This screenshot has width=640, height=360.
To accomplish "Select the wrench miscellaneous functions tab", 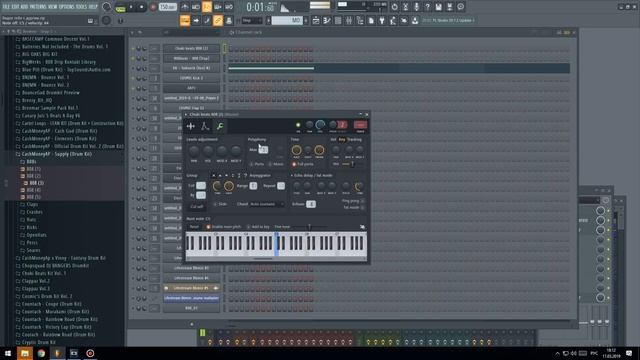I will tap(220, 127).
